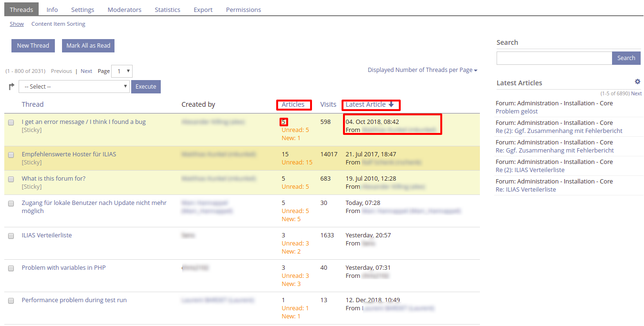This screenshot has height=326, width=644.
Task: Open Displayed Number of Threads per Page
Action: click(422, 70)
